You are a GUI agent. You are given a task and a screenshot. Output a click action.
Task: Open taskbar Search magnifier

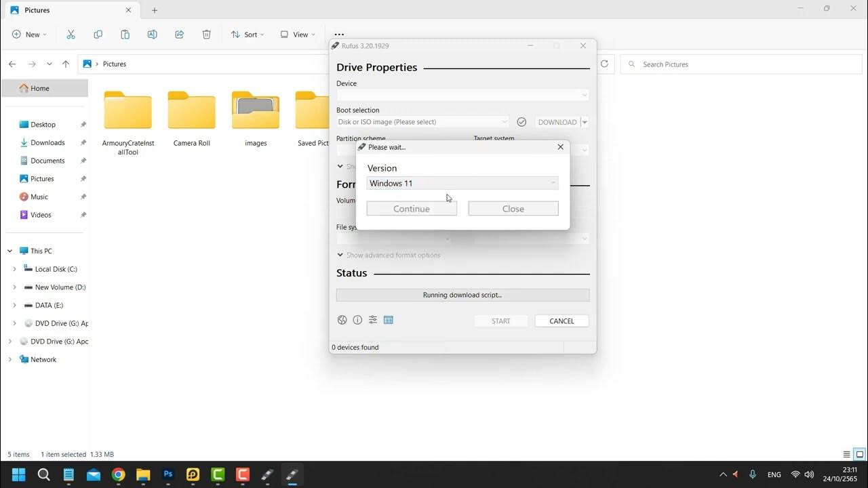coord(43,474)
